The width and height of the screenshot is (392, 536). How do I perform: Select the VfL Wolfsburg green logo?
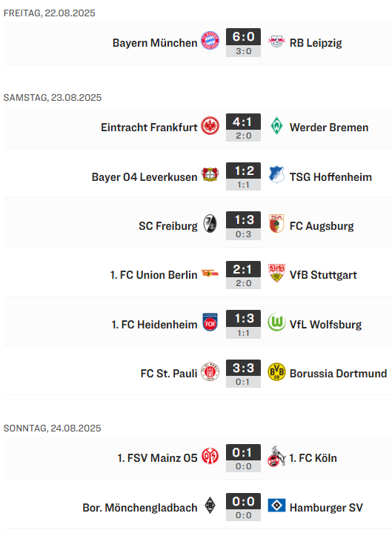click(276, 322)
